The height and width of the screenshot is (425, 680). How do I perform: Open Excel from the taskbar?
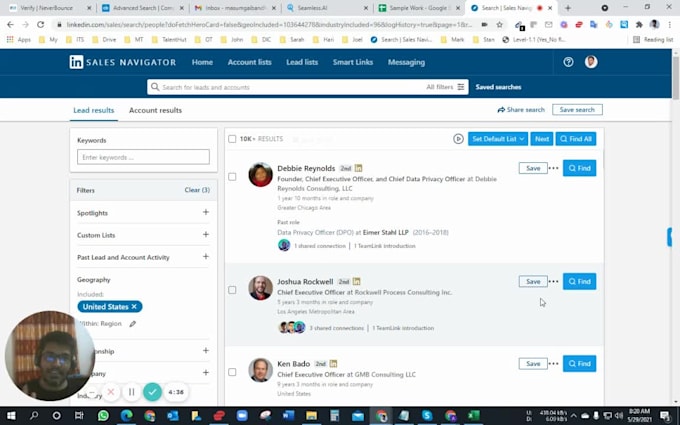(474, 416)
